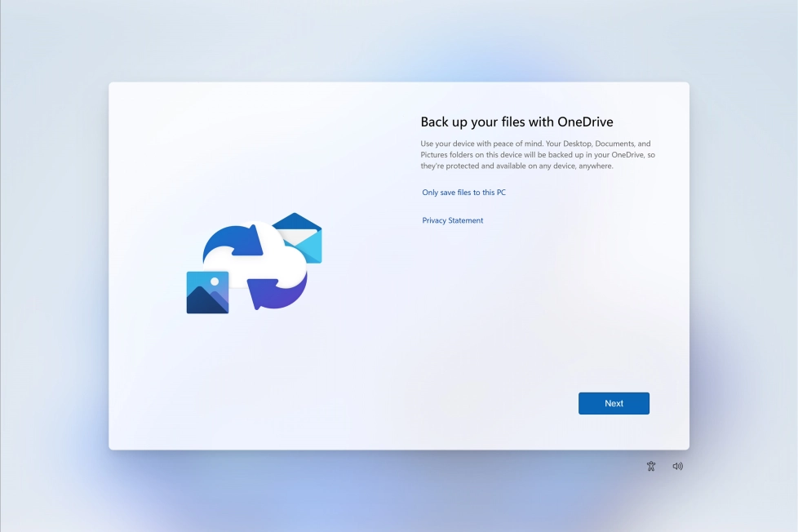Click the sound indicator near the bottom right

[677, 465]
